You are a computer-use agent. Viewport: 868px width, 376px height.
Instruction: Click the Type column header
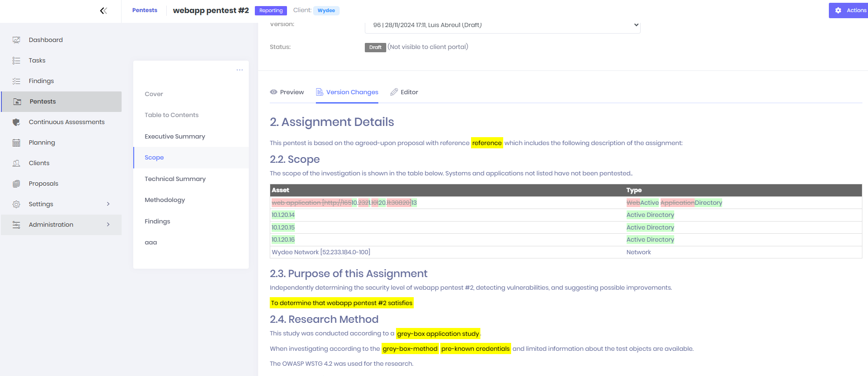click(634, 190)
